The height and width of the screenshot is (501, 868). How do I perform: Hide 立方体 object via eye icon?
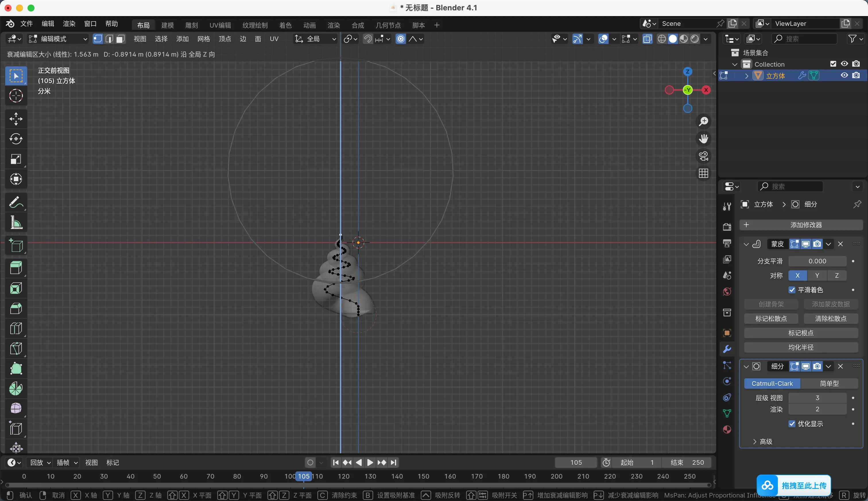pos(844,75)
